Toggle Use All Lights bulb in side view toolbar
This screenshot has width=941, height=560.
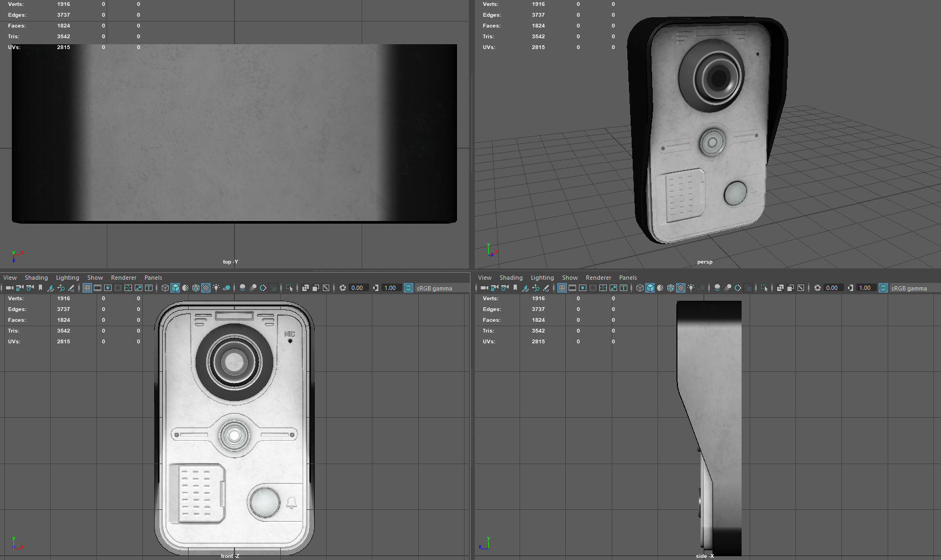[691, 288]
